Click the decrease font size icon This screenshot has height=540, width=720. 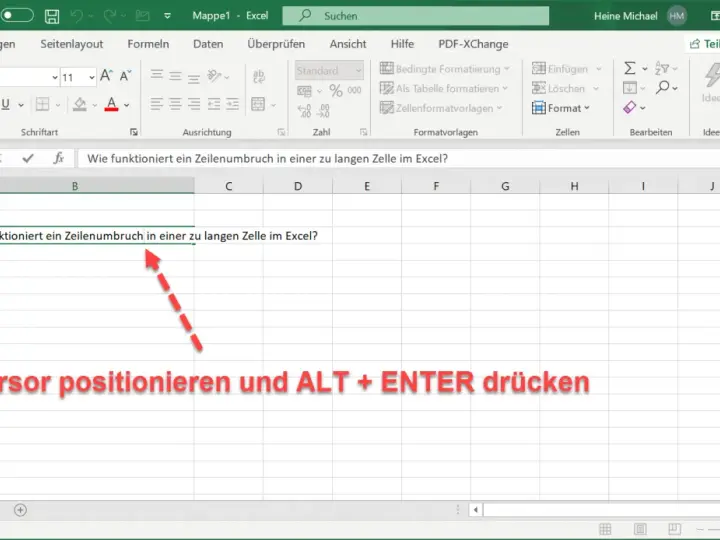point(125,75)
